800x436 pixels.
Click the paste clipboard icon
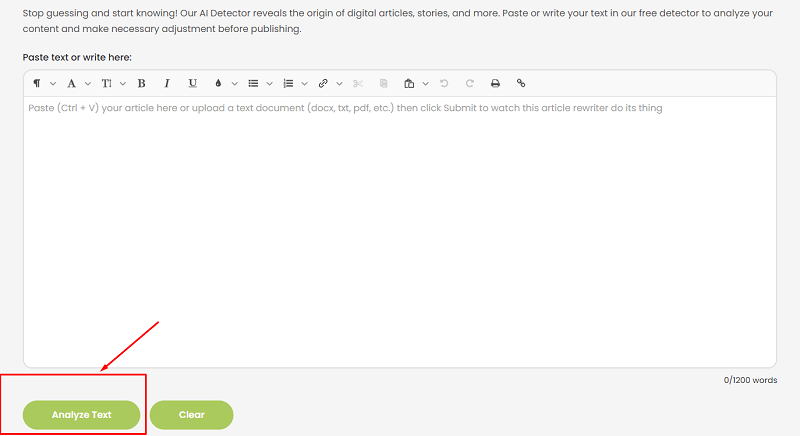(x=409, y=83)
